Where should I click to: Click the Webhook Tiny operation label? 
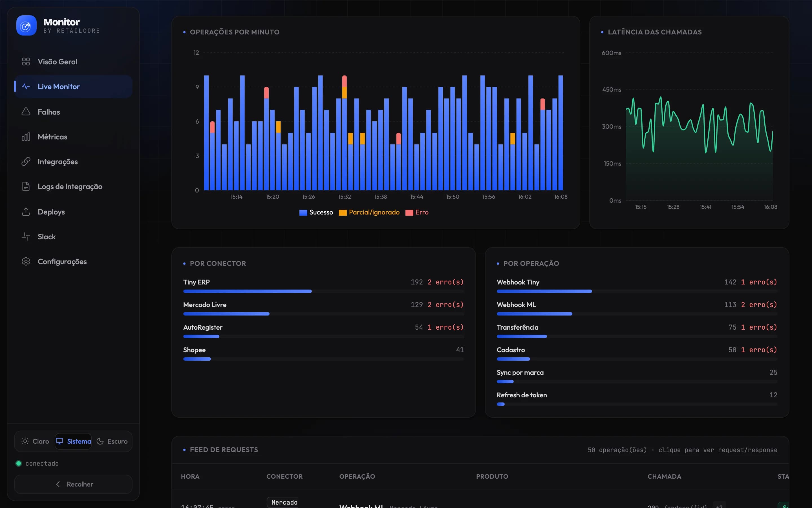(x=518, y=282)
